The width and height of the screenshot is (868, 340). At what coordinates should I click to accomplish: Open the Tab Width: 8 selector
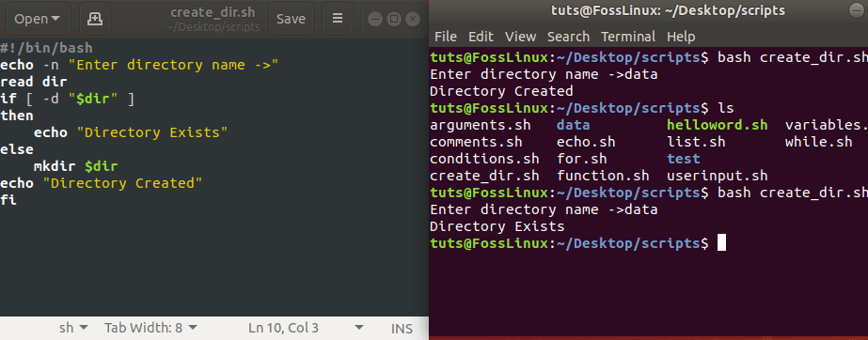point(150,328)
